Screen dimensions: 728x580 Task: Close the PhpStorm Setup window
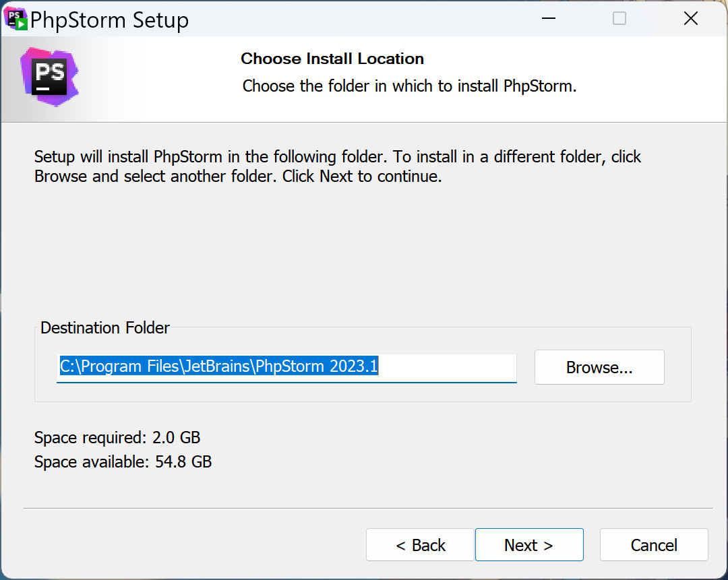pos(690,19)
